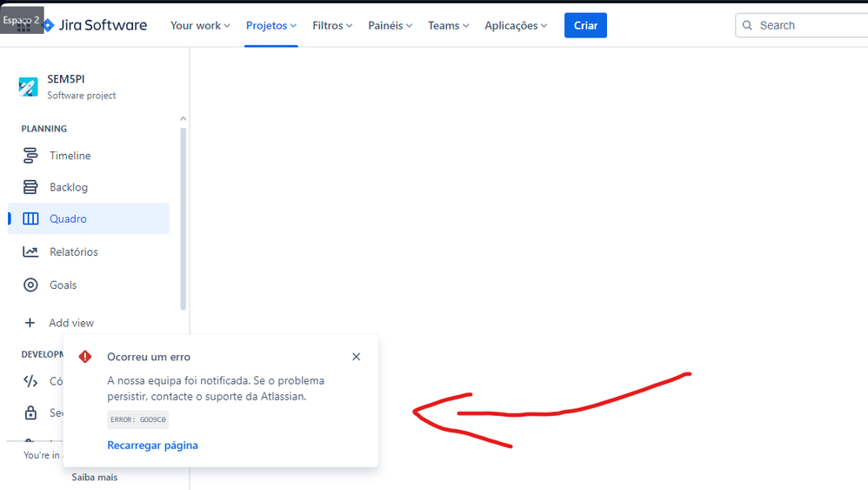Screen dimensions: 868x490
Task: Click the Quadro board icon
Action: click(x=30, y=218)
